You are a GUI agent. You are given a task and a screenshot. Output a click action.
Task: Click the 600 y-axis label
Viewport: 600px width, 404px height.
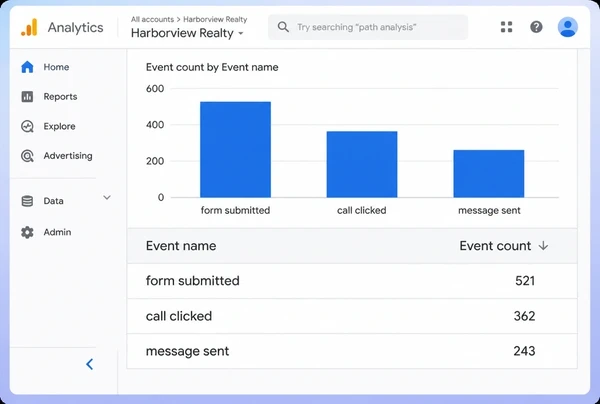coord(155,89)
